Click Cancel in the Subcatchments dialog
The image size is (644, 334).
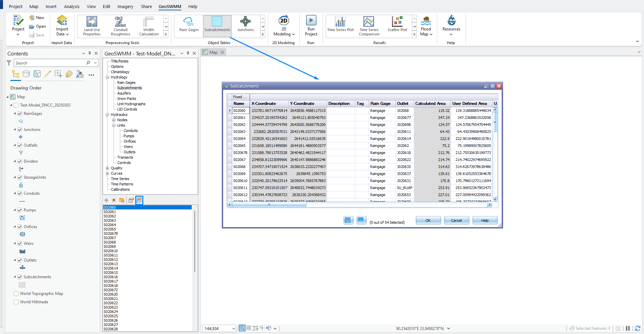pyautogui.click(x=456, y=220)
